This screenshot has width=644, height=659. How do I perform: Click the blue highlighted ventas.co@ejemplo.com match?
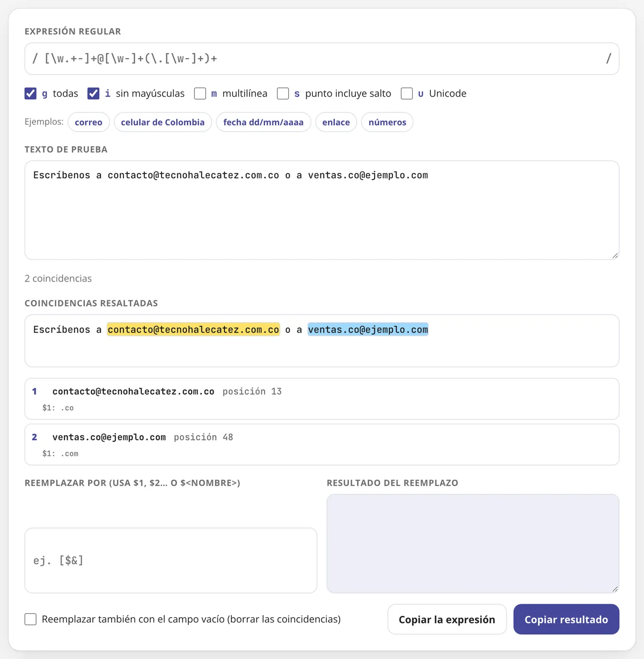368,329
